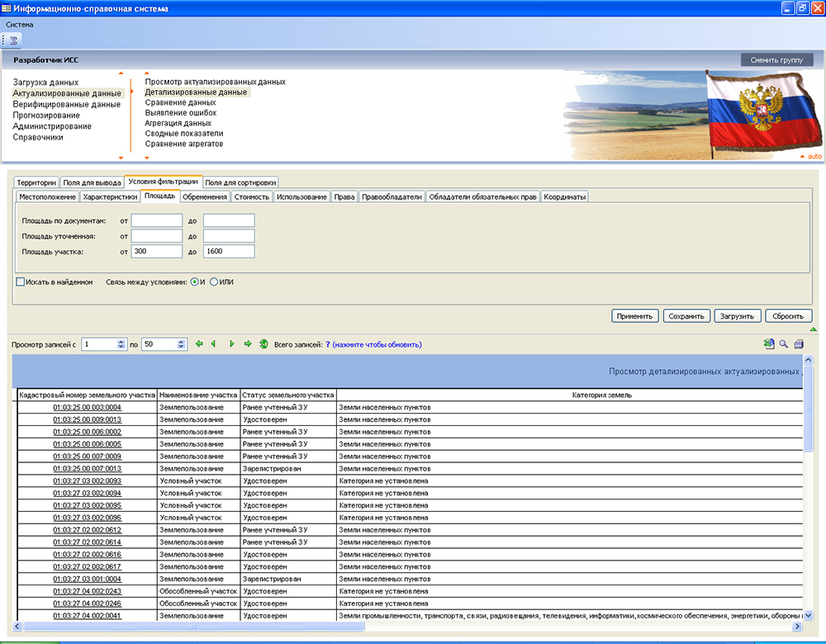Go to the next page of records
Image resolution: width=826 pixels, height=644 pixels.
[x=232, y=344]
